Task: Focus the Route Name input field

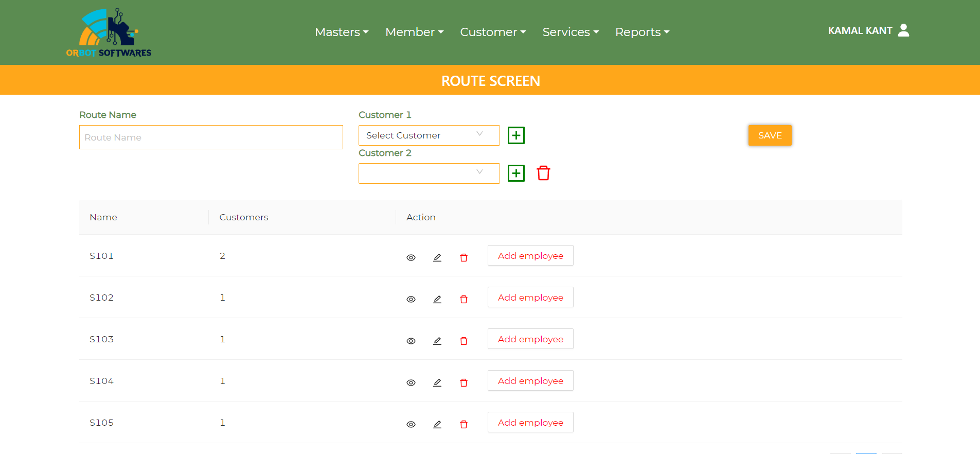Action: click(x=211, y=137)
